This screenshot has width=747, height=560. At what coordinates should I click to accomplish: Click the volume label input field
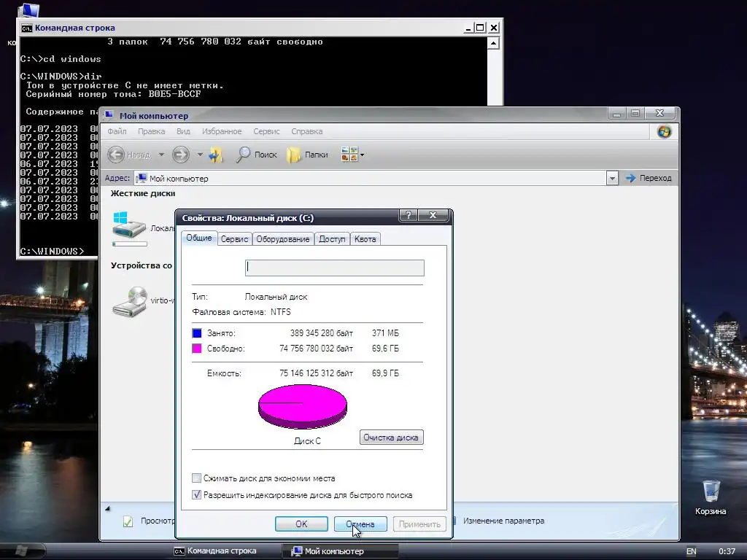(334, 268)
